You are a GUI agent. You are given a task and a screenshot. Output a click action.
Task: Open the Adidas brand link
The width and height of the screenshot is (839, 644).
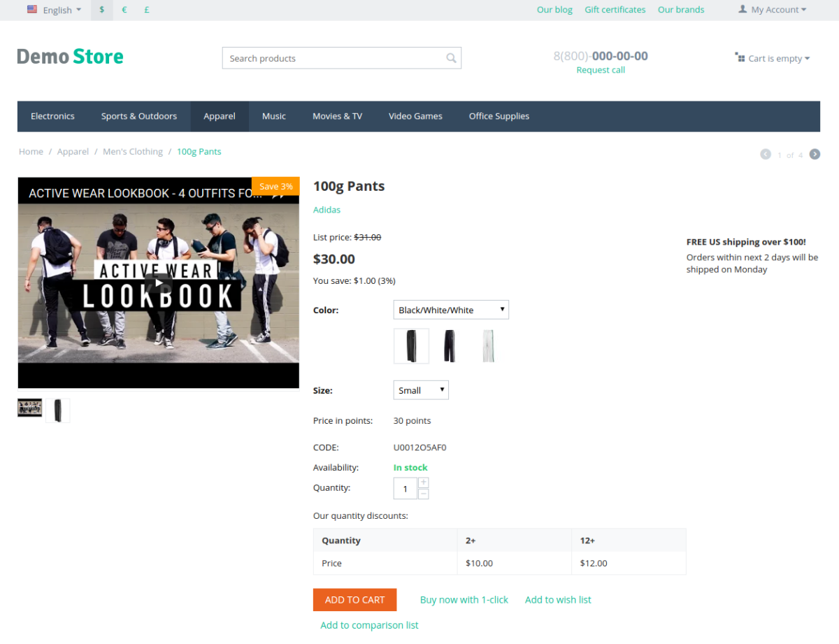pyautogui.click(x=327, y=210)
